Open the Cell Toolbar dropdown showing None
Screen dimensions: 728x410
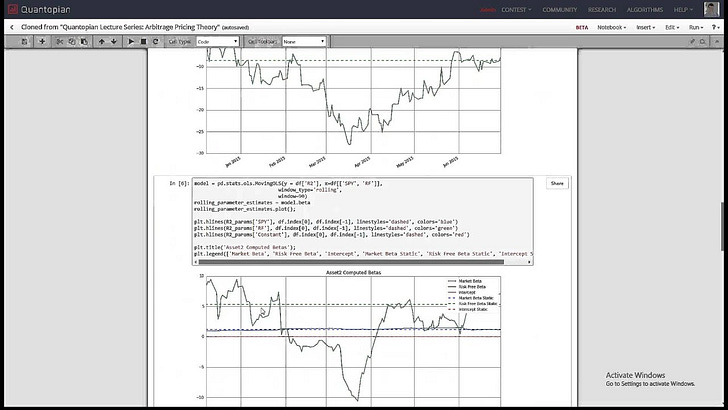[x=304, y=41]
